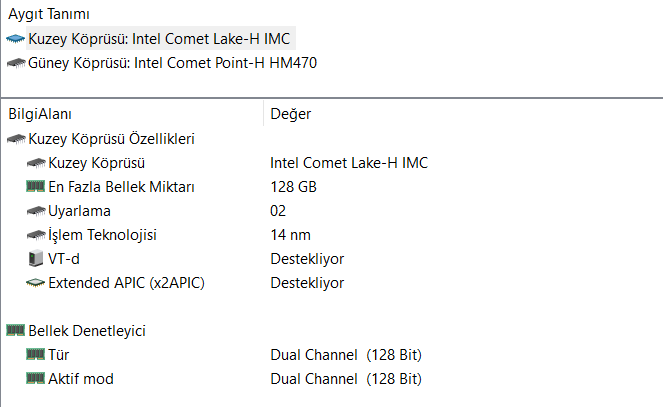Click the Tür row memory icon

(x=36, y=354)
